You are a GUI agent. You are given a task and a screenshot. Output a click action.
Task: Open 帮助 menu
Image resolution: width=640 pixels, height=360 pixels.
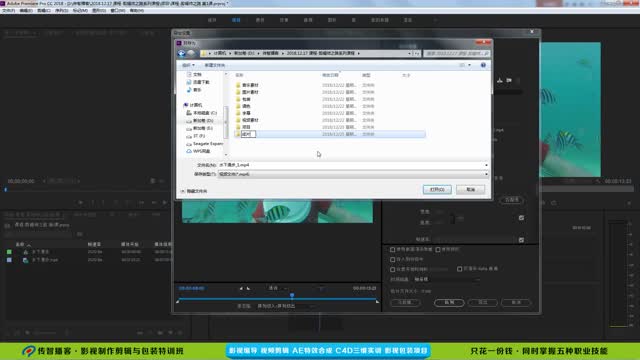(x=136, y=11)
